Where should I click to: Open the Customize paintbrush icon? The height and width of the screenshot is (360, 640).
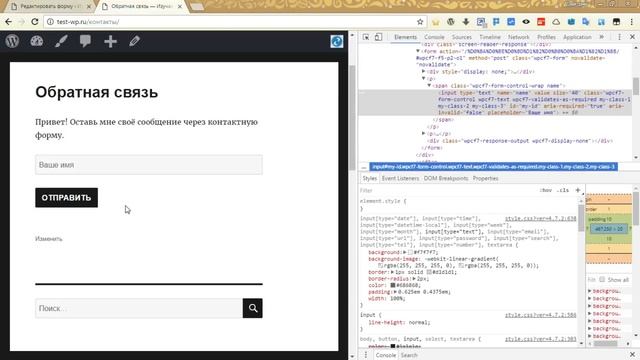click(61, 41)
